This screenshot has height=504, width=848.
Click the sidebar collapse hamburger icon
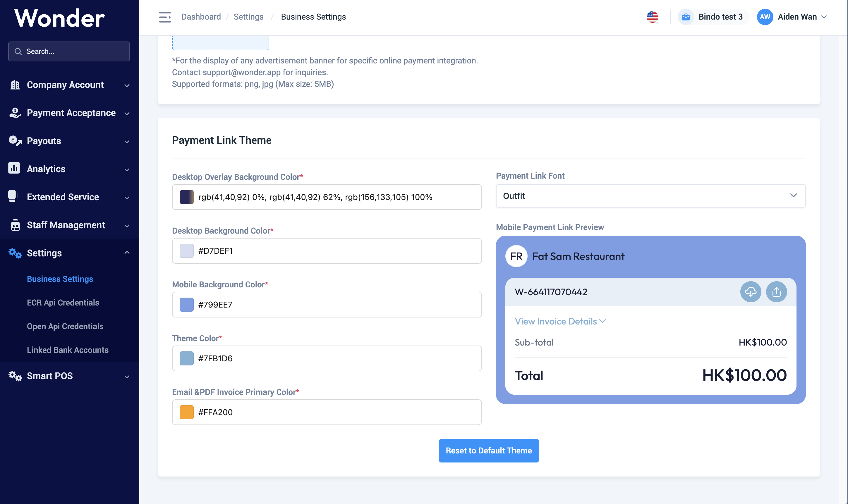165,17
